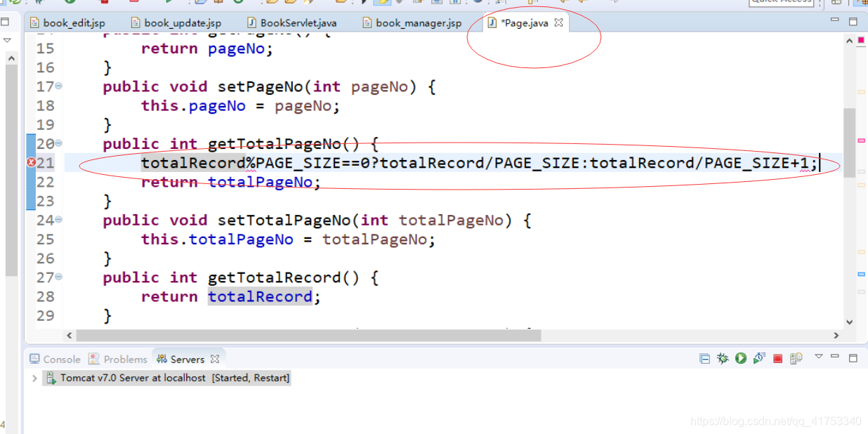
Task: Place cursor on 'return pageNo;' line
Action: [x=207, y=48]
